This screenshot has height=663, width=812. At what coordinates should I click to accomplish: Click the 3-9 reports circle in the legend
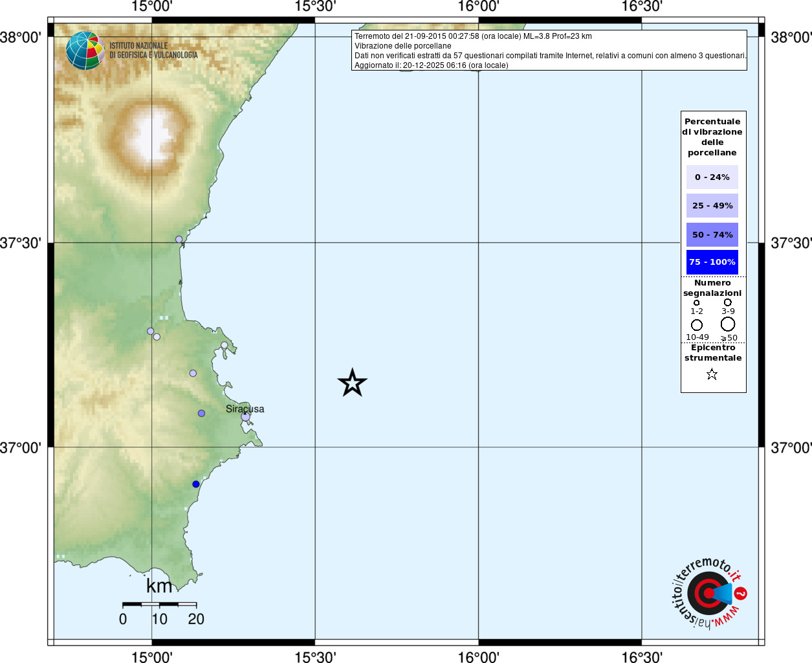(x=728, y=302)
